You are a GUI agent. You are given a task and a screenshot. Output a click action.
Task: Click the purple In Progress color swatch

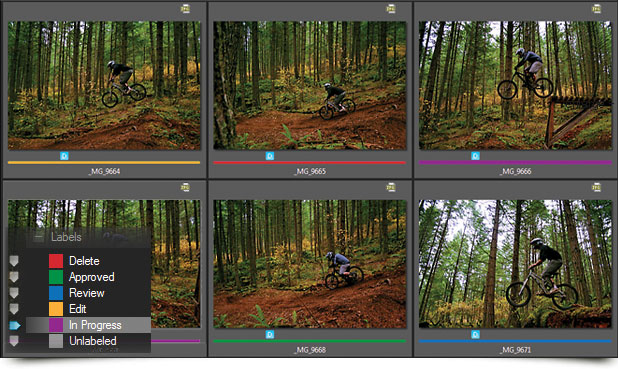coord(56,325)
